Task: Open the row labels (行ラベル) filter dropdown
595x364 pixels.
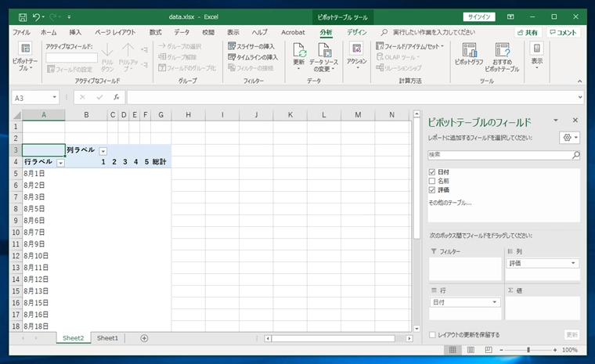Action: click(x=60, y=162)
